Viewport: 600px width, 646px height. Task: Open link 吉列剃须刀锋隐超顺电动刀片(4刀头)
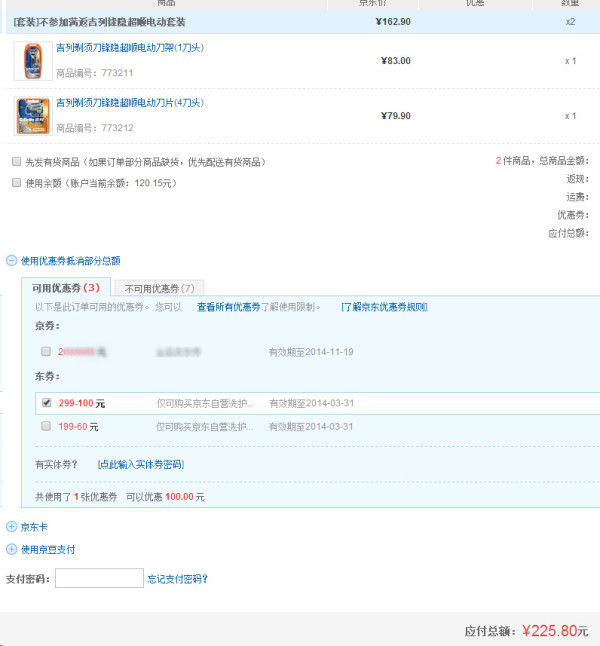(x=130, y=103)
